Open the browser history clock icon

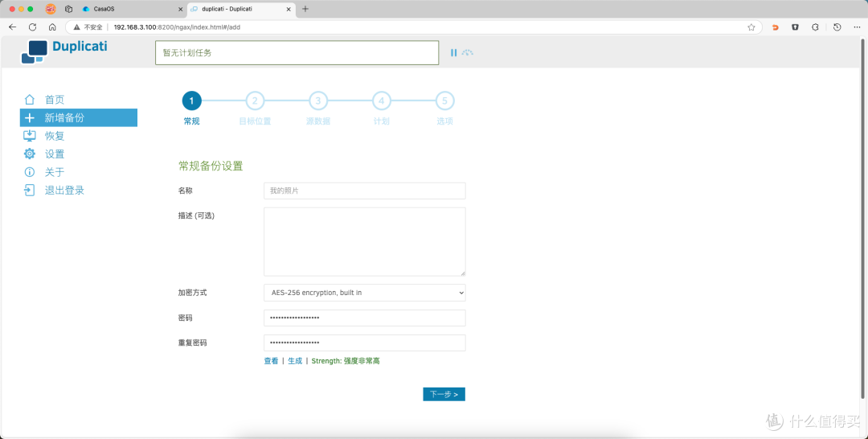[837, 27]
